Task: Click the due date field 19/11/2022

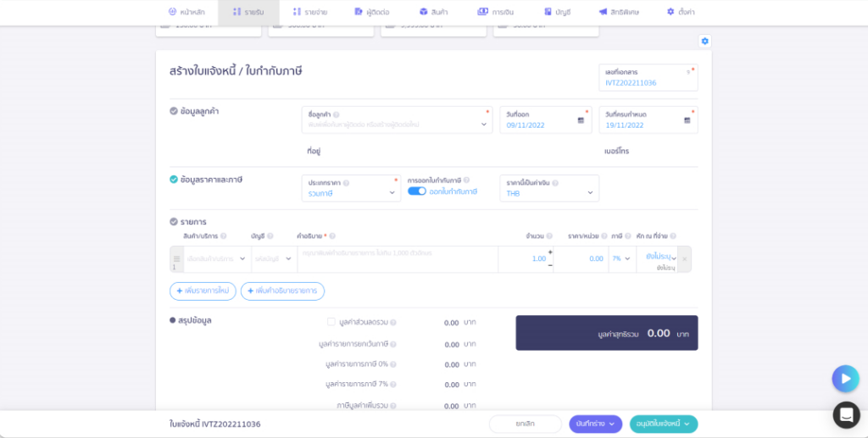Action: click(x=648, y=120)
